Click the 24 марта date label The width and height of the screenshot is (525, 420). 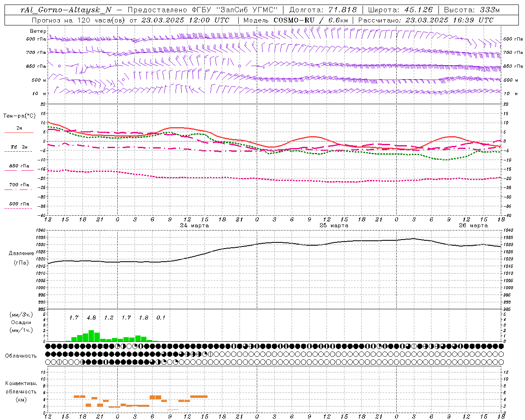point(194,226)
